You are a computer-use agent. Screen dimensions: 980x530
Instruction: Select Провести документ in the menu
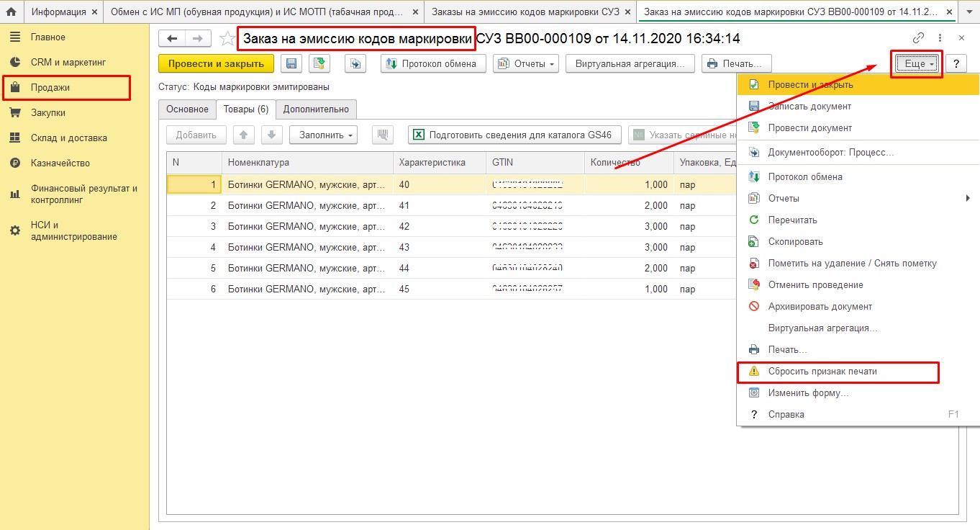(x=858, y=127)
